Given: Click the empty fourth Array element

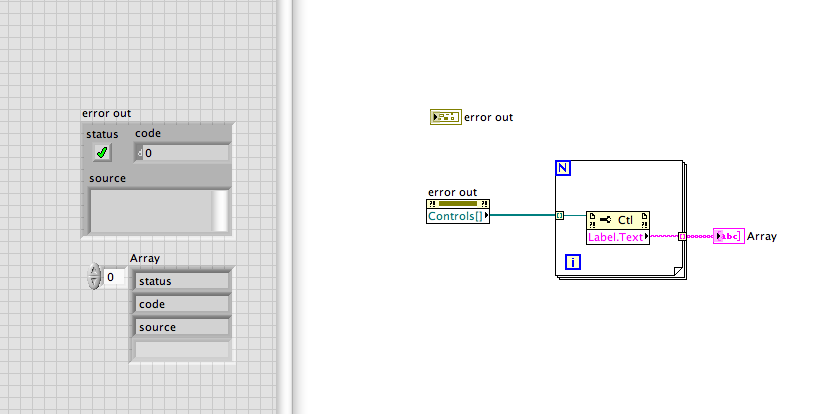Looking at the screenshot, I should [x=182, y=350].
